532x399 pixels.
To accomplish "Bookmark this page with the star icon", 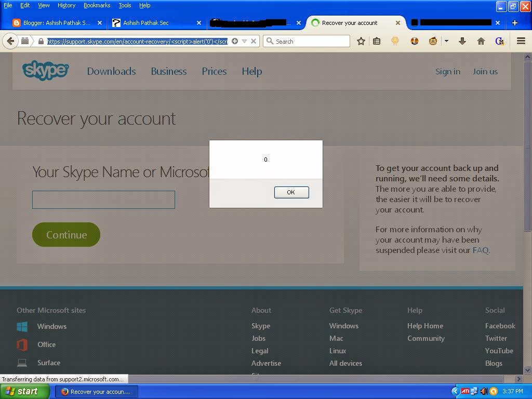I will pyautogui.click(x=361, y=41).
